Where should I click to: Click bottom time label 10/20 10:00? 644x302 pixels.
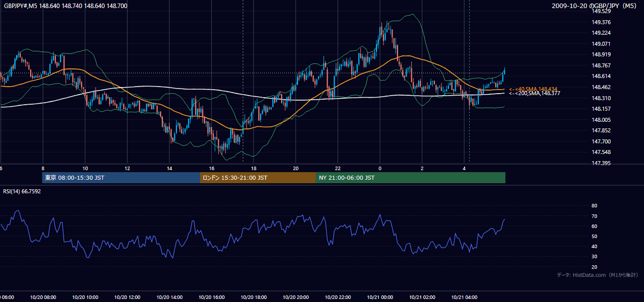click(x=85, y=297)
